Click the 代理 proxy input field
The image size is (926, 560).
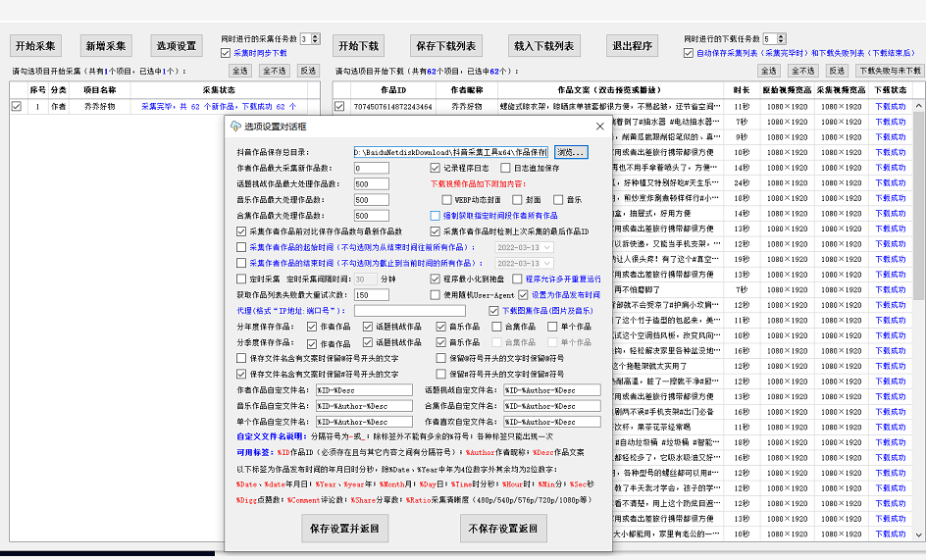pos(414,311)
